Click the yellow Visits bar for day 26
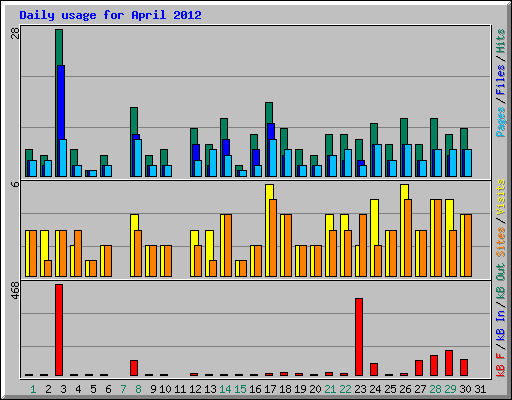This screenshot has width=512, height=400. coord(404,192)
